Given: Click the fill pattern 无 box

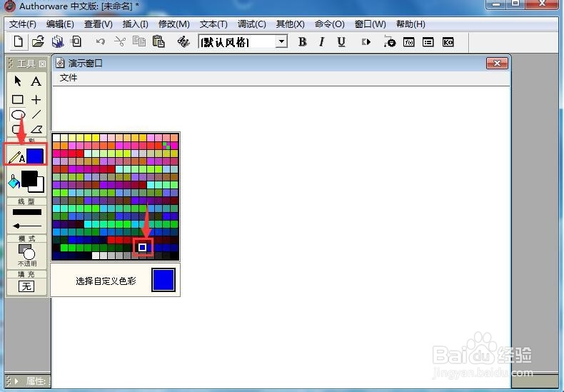Looking at the screenshot, I should (26, 286).
